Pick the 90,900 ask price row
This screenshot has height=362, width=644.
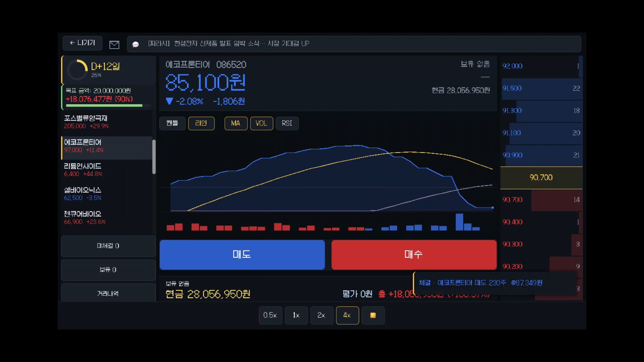coord(542,155)
